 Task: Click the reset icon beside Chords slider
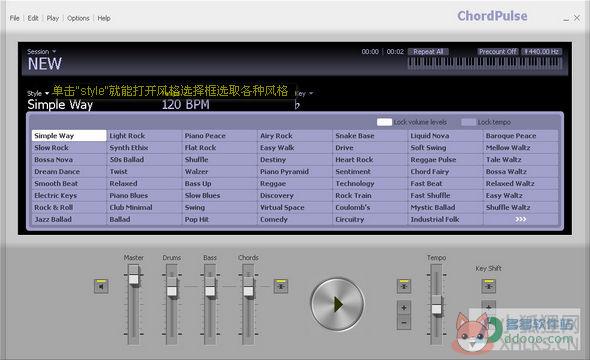click(281, 286)
